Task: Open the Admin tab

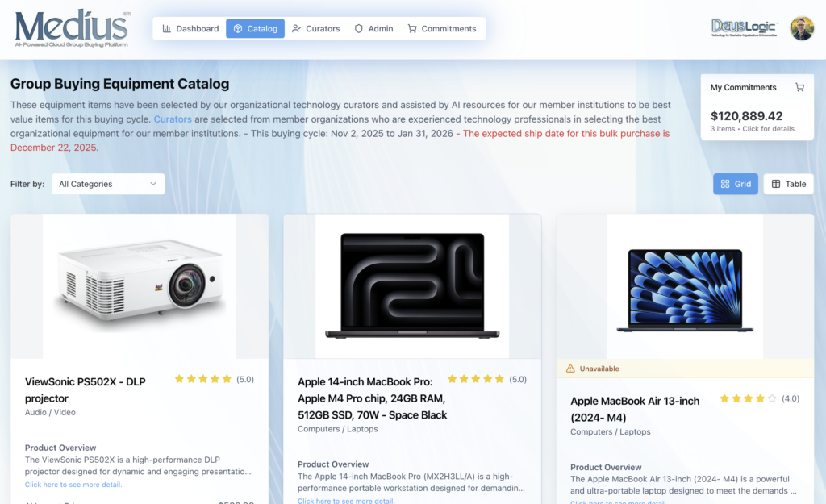Action: pos(373,28)
